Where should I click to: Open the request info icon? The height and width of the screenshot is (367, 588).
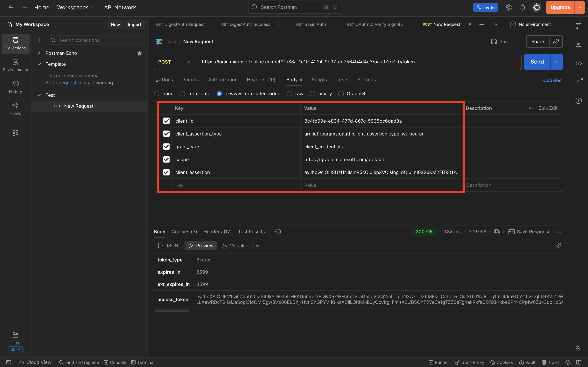[578, 100]
